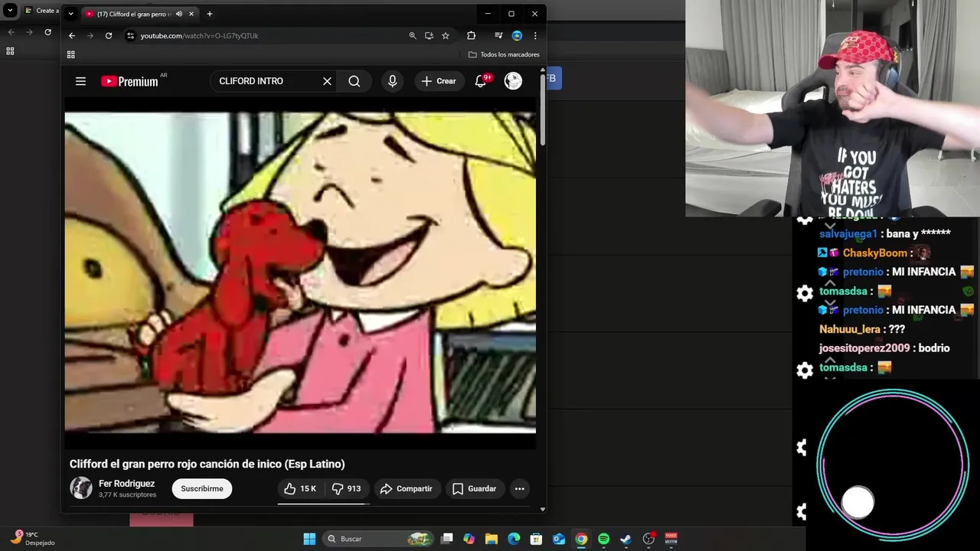Image resolution: width=980 pixels, height=551 pixels.
Task: Open the YouTube guide hamburger menu
Action: [80, 81]
